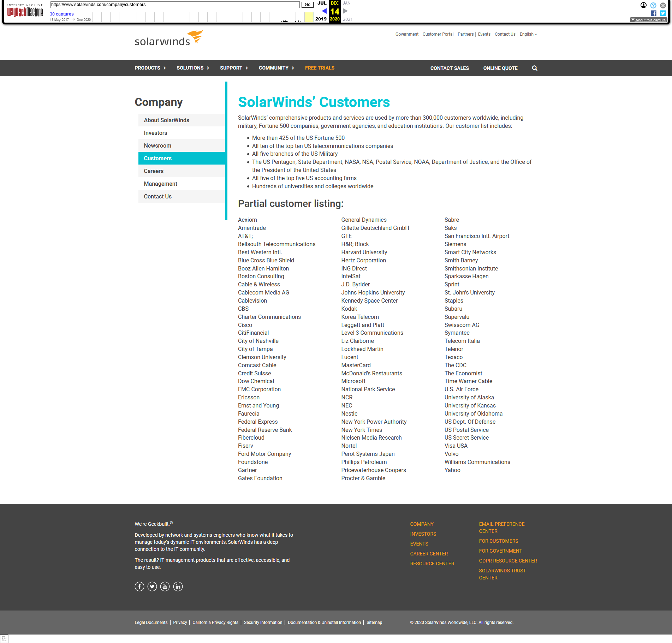Open the GDPR RESOURCE CENTER footer link
The height and width of the screenshot is (643, 672).
pos(508,561)
